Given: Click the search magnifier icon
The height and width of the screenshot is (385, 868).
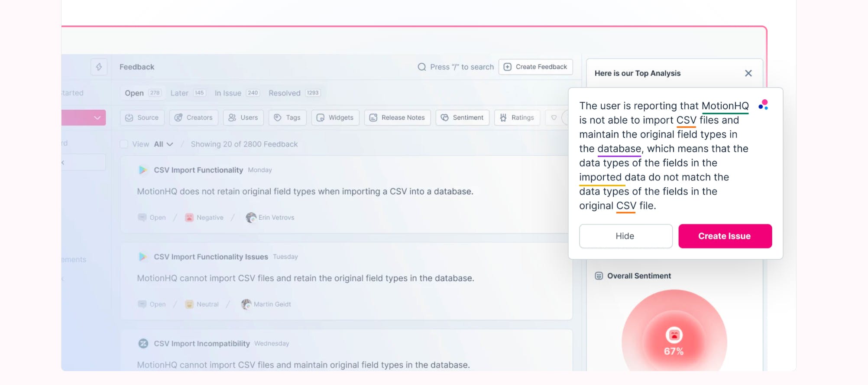Looking at the screenshot, I should (x=421, y=67).
